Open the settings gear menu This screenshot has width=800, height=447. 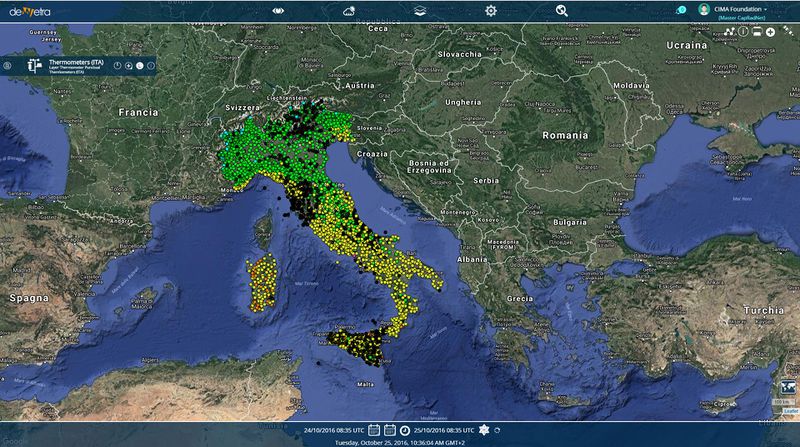click(x=491, y=11)
